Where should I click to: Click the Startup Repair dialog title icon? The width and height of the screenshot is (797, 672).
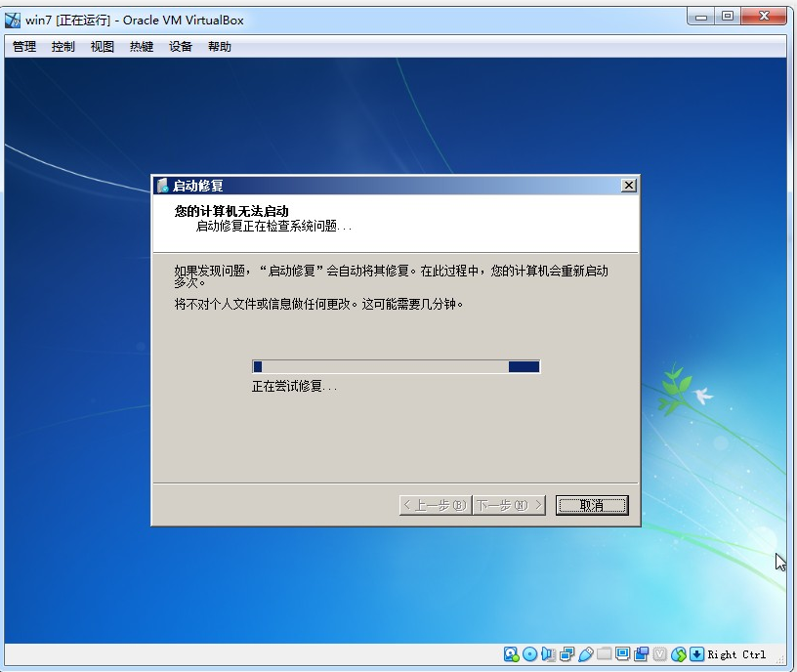click(x=162, y=186)
